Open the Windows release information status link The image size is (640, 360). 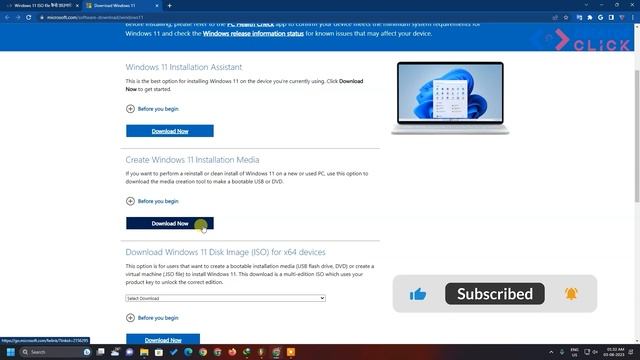tap(253, 33)
